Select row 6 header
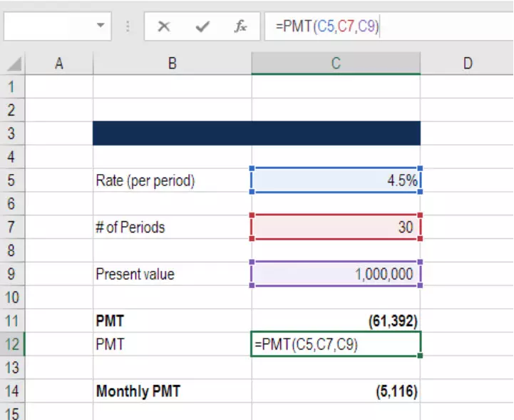514x420 pixels. (x=12, y=204)
